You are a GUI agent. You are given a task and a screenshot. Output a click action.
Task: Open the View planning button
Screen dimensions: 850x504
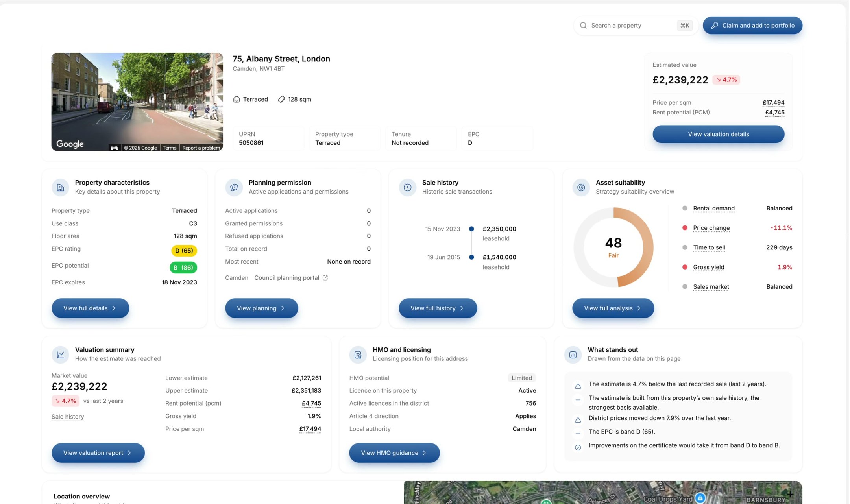pos(261,308)
